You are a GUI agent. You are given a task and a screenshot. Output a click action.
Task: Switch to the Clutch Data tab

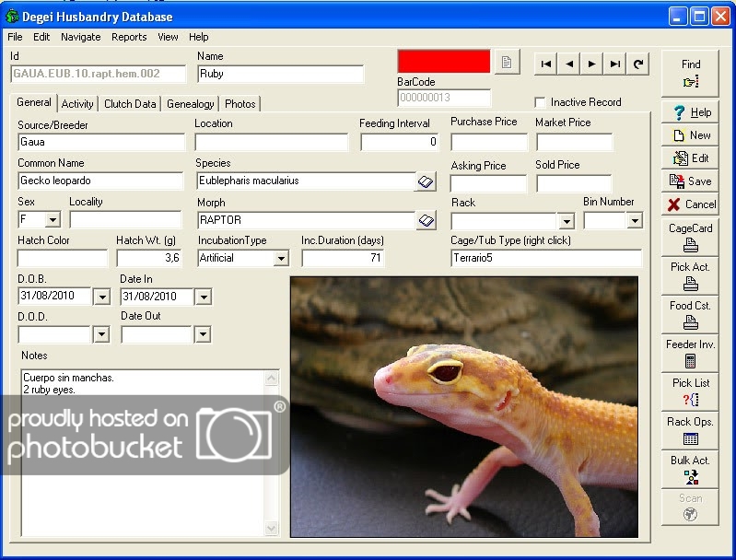[130, 104]
